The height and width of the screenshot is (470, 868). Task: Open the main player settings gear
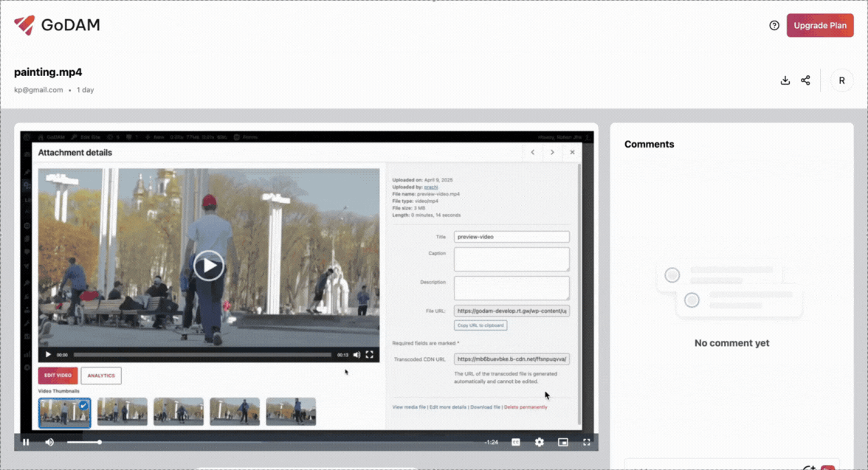click(539, 442)
